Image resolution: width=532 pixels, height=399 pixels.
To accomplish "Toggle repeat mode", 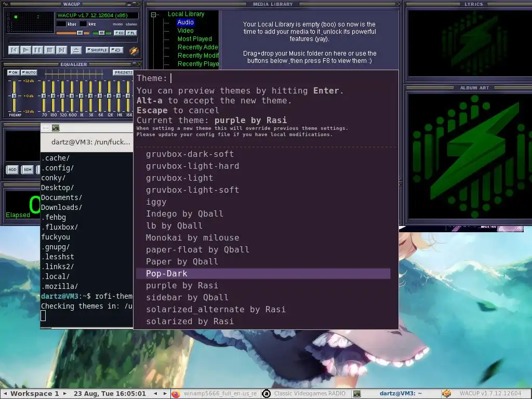I will click(116, 50).
